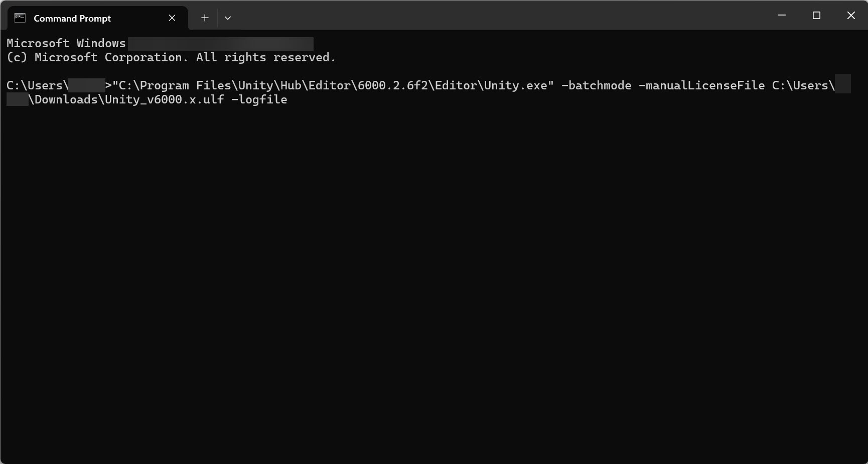Screen dimensions: 868x464
Task: Minimize the terminal window
Action: click(782, 15)
